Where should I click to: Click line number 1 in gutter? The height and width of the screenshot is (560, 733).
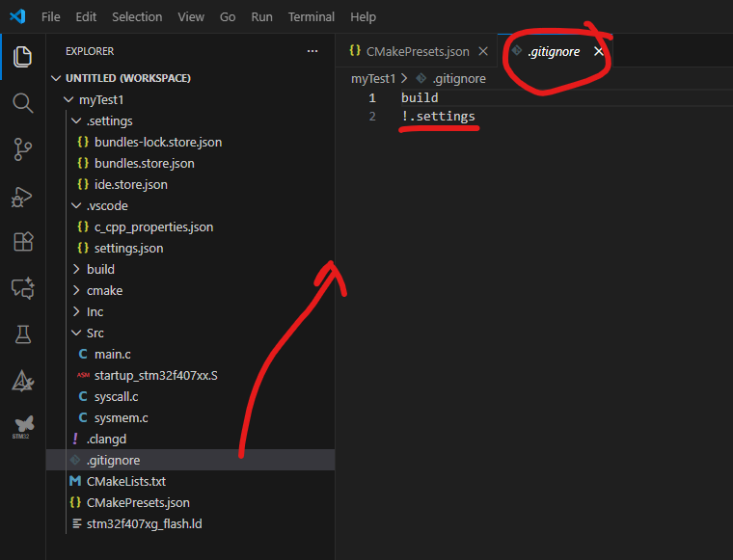tap(372, 97)
